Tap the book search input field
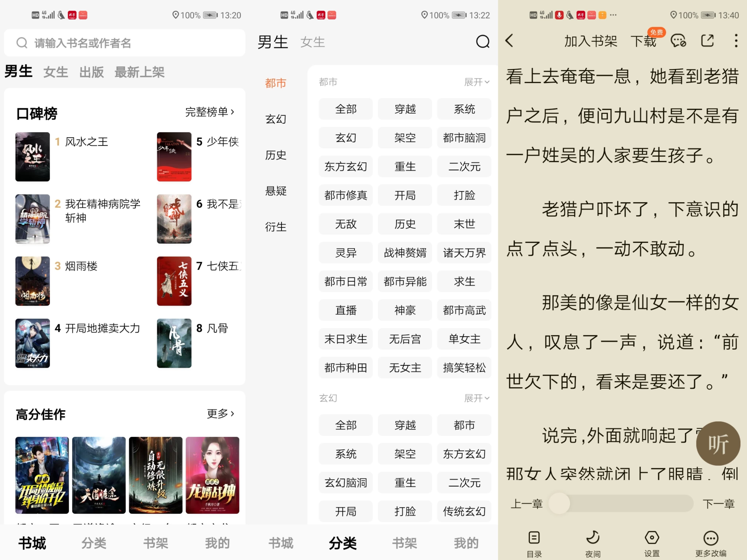The image size is (747, 560). tap(125, 43)
